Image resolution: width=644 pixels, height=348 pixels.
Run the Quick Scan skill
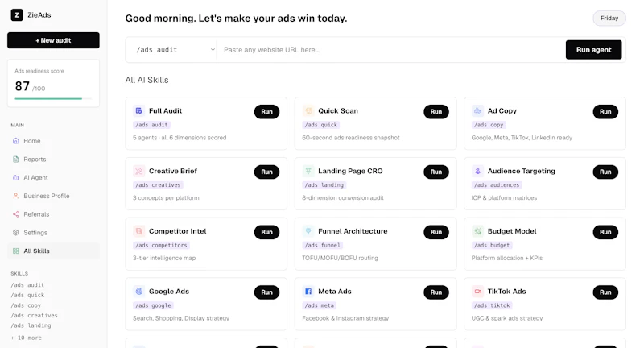click(x=436, y=112)
